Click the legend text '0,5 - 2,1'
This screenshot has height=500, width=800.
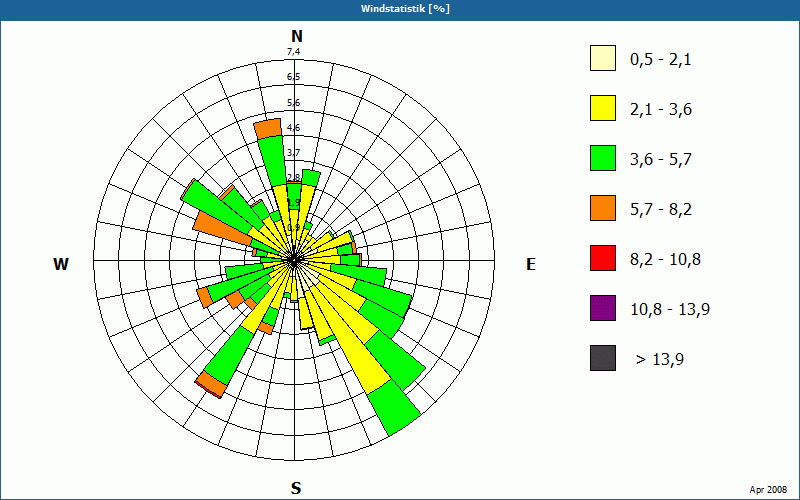(x=660, y=60)
